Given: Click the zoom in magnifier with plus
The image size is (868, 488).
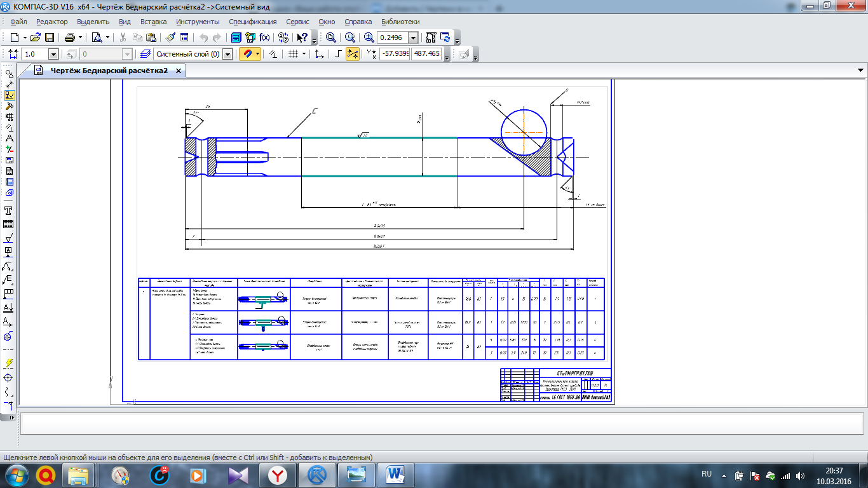Looking at the screenshot, I should tap(369, 37).
